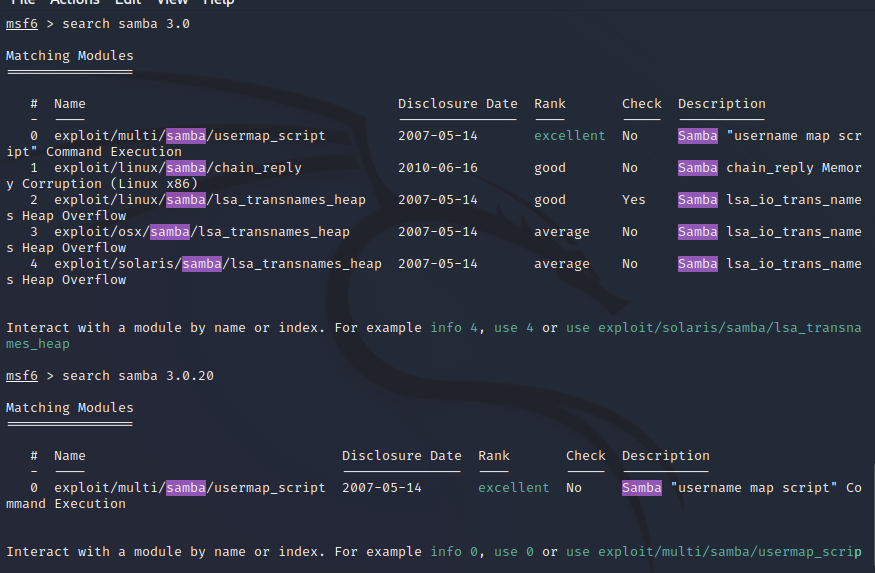The image size is (875, 573).
Task: Click the 'exploit/osx/samba/lsa_transnames_heap' module name
Action: pos(202,232)
